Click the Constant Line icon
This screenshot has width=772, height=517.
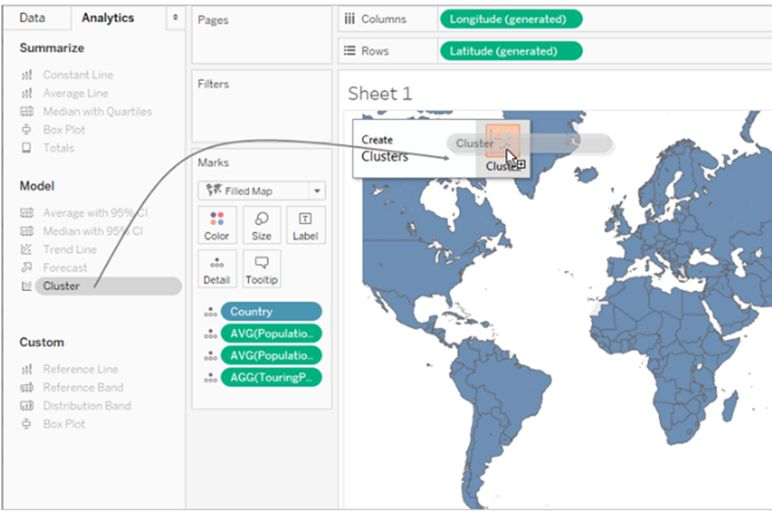coord(27,75)
